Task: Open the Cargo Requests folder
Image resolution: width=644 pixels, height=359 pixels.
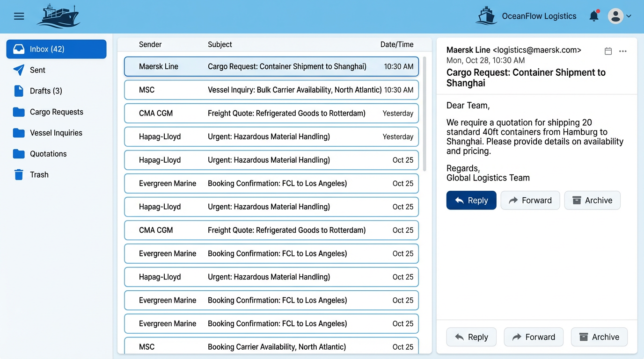Action: [56, 112]
